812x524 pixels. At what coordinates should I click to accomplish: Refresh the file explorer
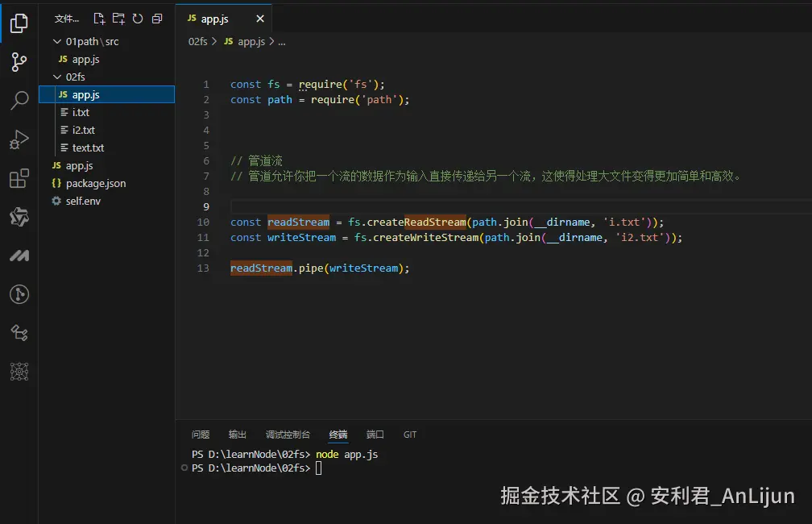click(138, 19)
